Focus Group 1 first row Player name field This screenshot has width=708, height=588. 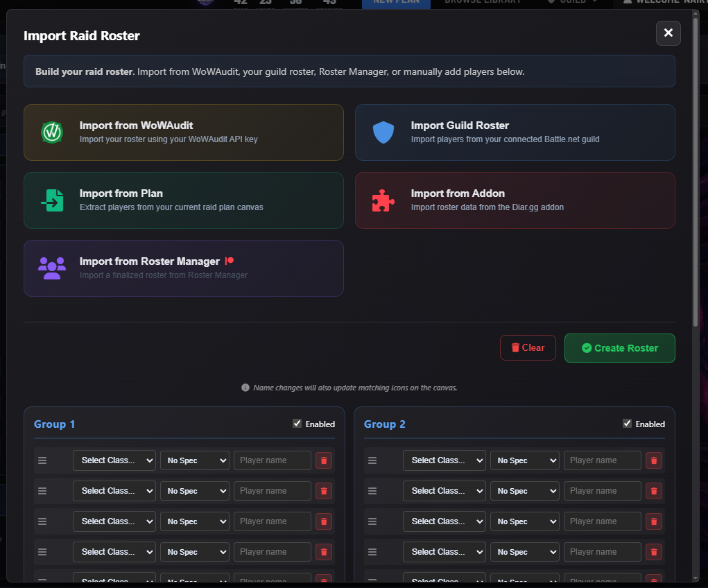click(273, 460)
